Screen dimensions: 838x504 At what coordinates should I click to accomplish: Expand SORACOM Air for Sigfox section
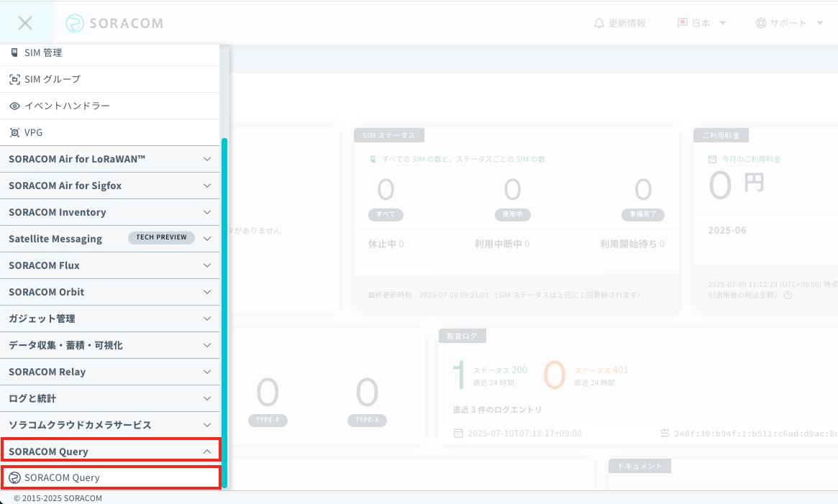pos(109,185)
